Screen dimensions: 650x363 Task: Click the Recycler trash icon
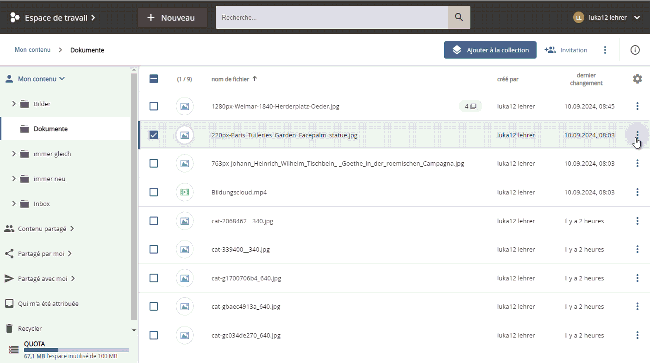[9, 329]
